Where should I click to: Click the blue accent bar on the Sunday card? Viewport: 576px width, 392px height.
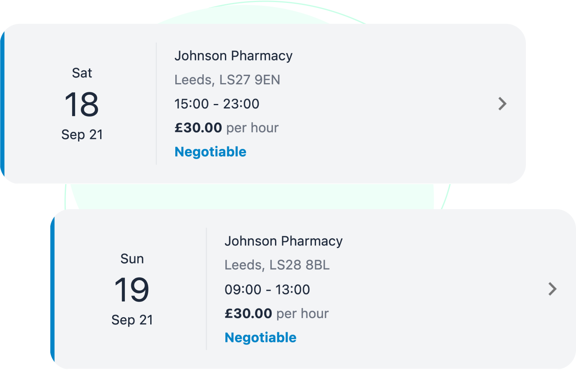(x=52, y=289)
